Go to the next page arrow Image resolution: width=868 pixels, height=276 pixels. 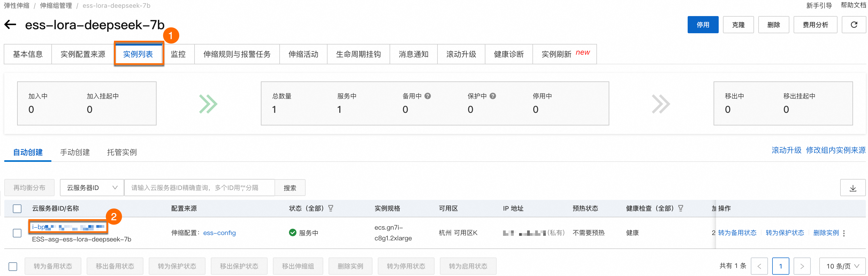tap(802, 267)
